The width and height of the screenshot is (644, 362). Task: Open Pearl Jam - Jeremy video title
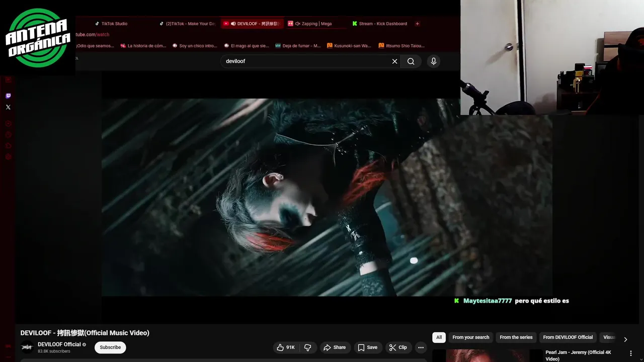pos(579,355)
